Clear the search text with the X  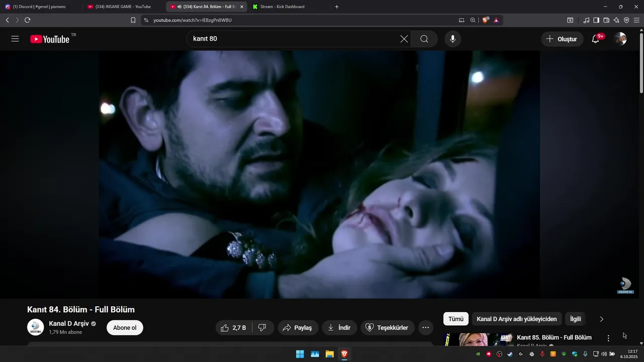[x=404, y=39]
